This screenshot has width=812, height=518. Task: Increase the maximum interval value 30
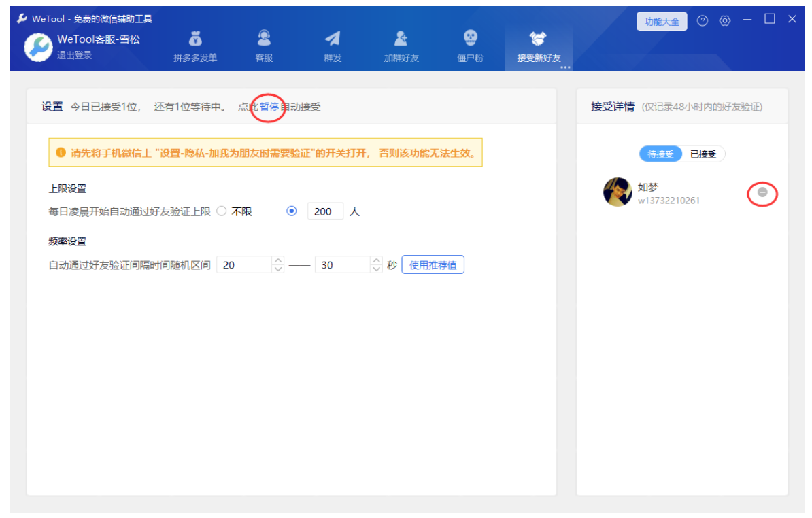click(377, 260)
